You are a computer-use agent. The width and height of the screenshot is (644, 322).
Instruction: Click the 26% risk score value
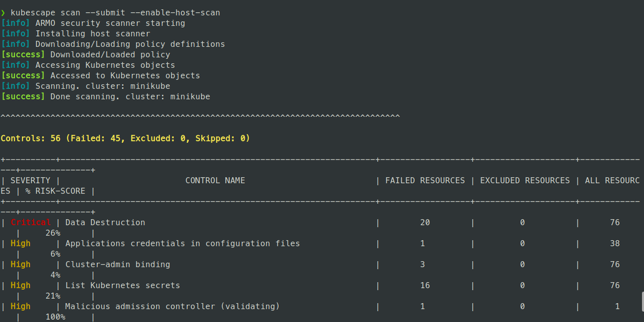[x=53, y=233]
